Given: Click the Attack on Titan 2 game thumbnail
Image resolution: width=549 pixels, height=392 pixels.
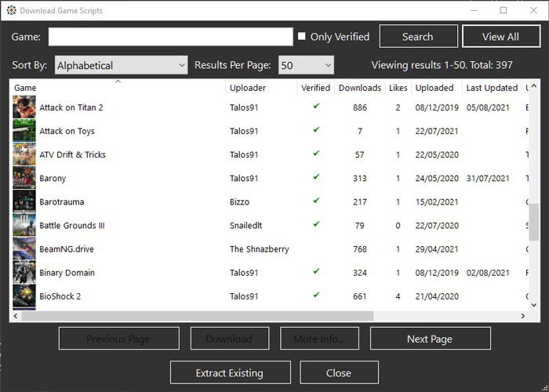Looking at the screenshot, I should click(24, 107).
